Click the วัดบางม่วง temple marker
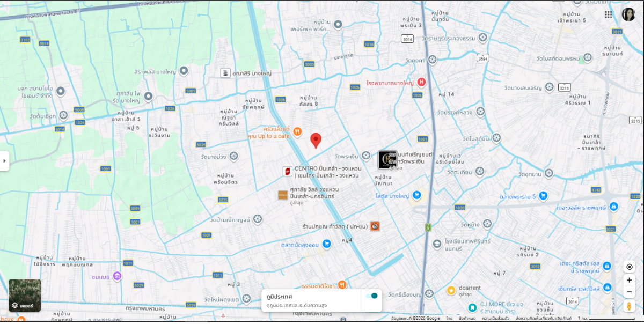644x324 pixels. pyautogui.click(x=233, y=156)
